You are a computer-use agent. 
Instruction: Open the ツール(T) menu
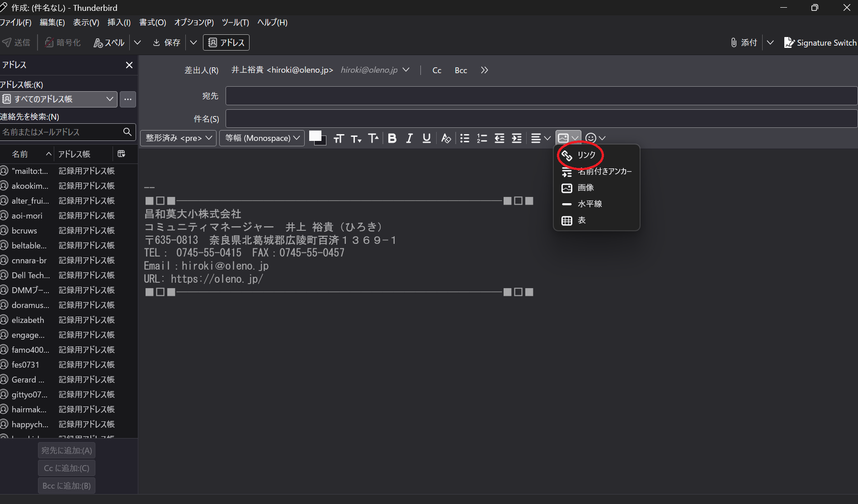click(235, 23)
